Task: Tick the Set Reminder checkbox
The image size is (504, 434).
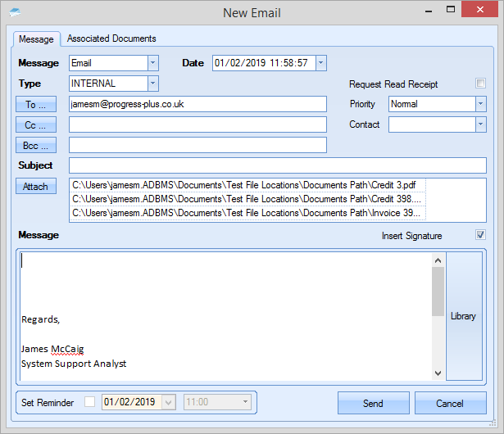Action: pyautogui.click(x=89, y=403)
